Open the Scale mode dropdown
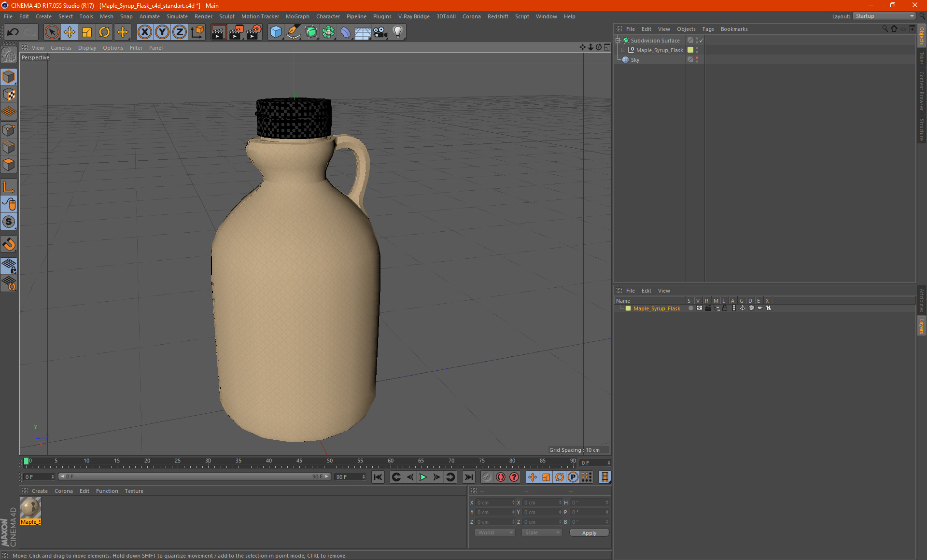This screenshot has height=560, width=927. (x=542, y=532)
